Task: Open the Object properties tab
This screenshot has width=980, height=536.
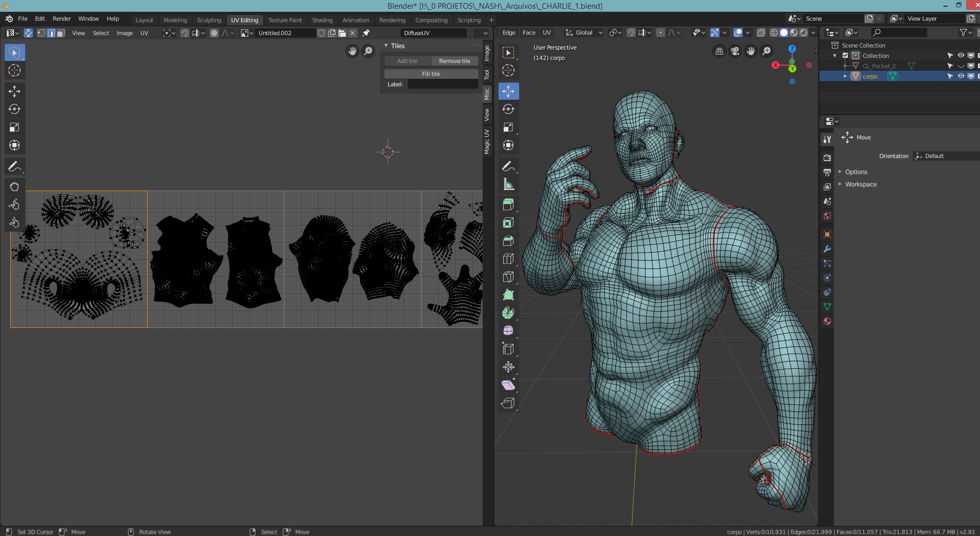Action: (x=827, y=234)
